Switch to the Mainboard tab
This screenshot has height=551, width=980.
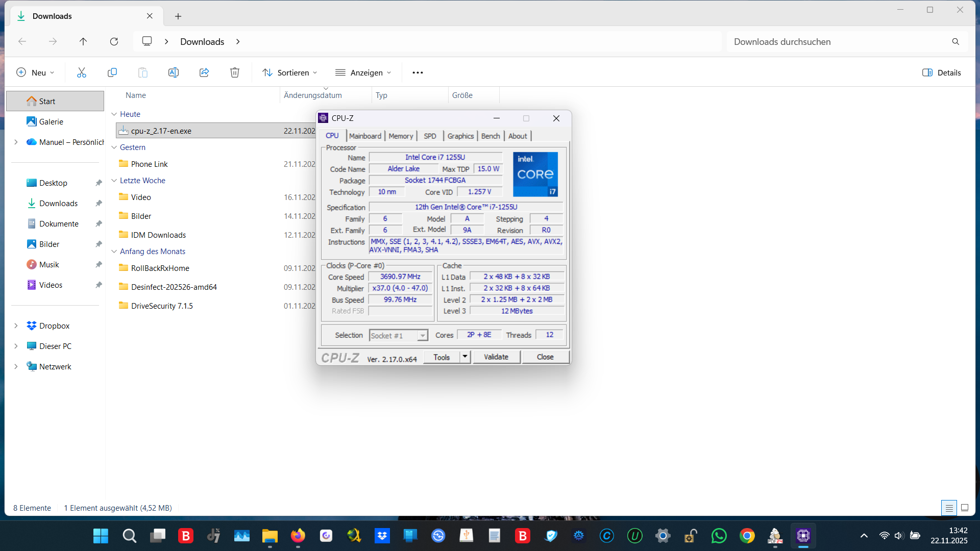point(365,136)
